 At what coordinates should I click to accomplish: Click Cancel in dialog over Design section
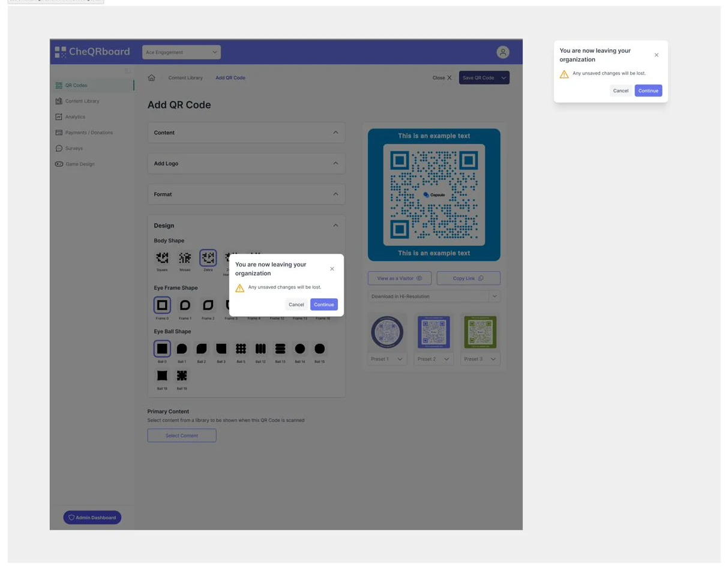point(296,304)
